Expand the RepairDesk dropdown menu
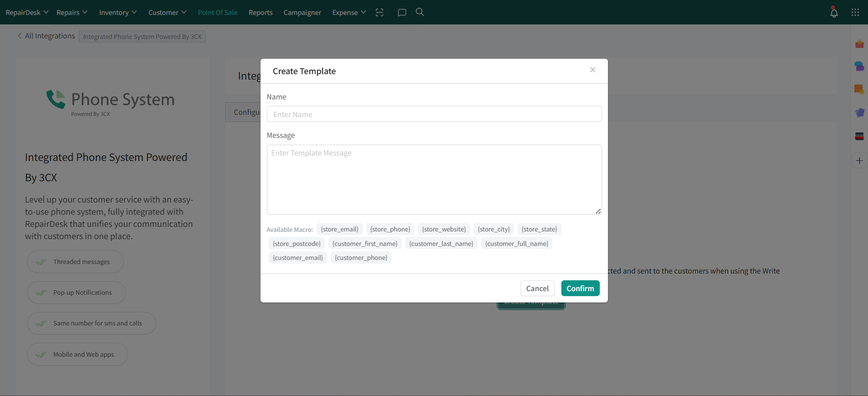The width and height of the screenshot is (868, 396). click(27, 12)
